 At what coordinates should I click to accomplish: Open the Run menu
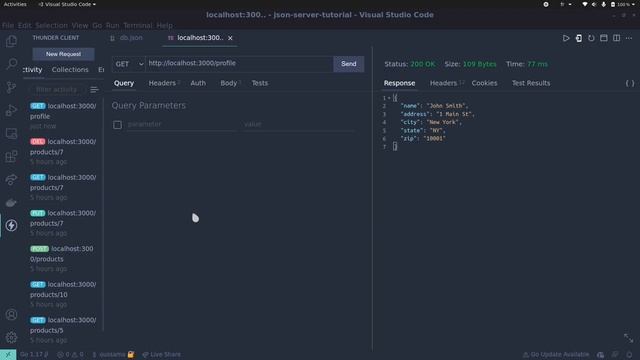(112, 25)
